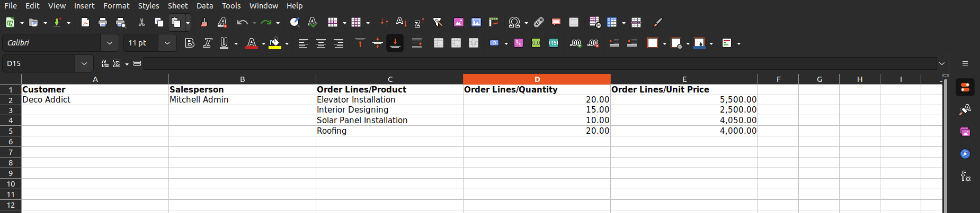Click the Paste icon
The width and height of the screenshot is (980, 213).
(176, 22)
